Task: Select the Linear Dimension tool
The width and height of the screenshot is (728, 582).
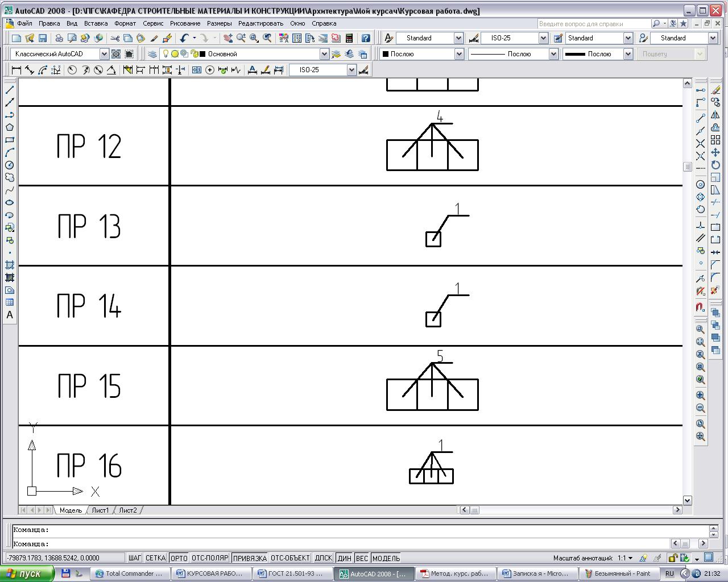Action: 16,70
